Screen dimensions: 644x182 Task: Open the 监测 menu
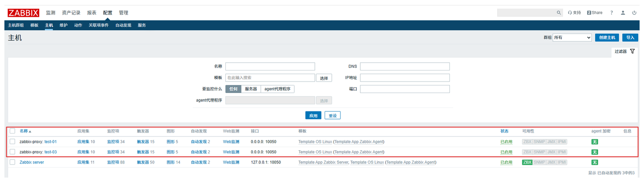coord(50,13)
